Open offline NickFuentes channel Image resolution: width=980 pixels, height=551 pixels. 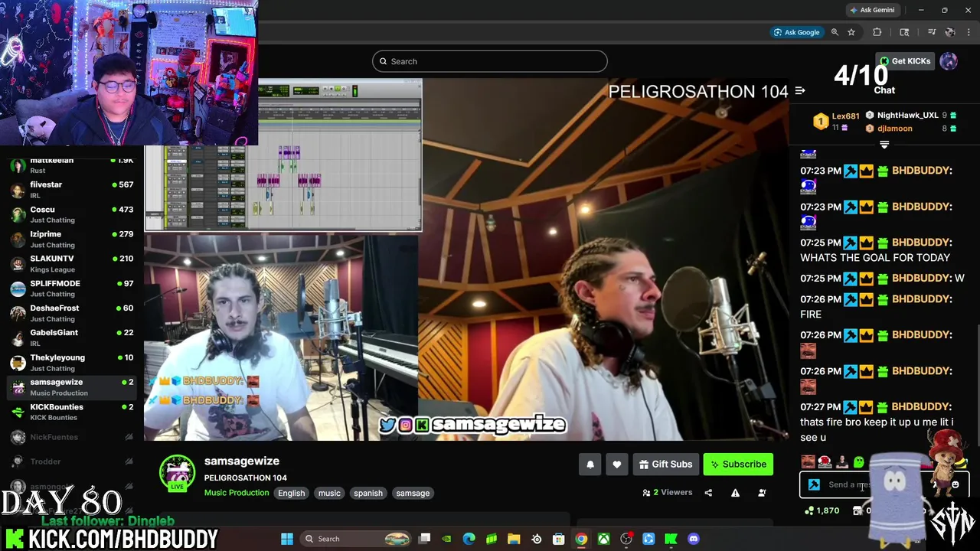(72, 437)
